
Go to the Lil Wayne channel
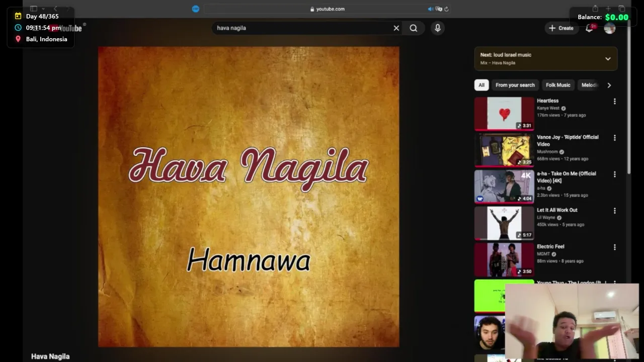coord(546,218)
